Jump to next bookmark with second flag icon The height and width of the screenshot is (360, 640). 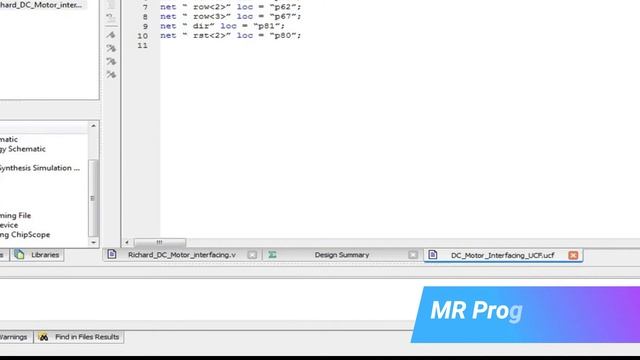tap(111, 48)
